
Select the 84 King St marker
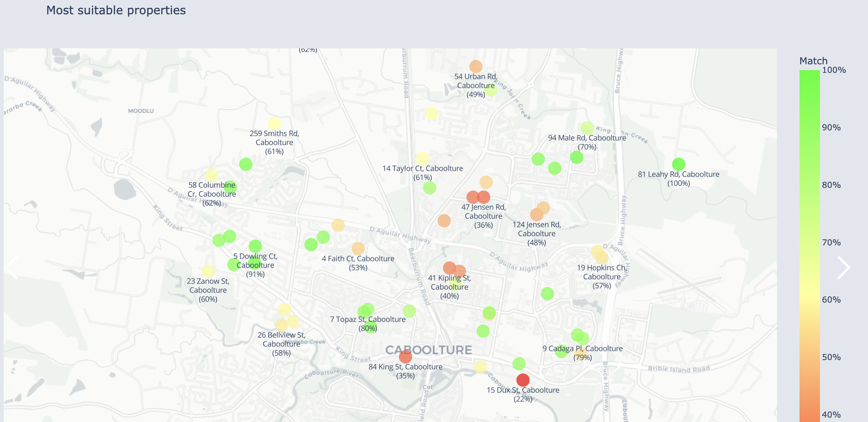405,357
